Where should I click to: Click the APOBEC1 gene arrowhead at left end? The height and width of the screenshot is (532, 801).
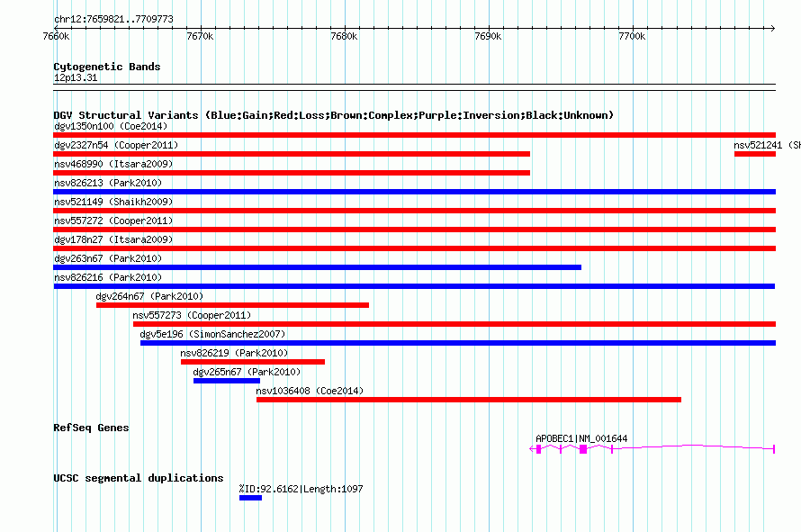click(x=532, y=449)
